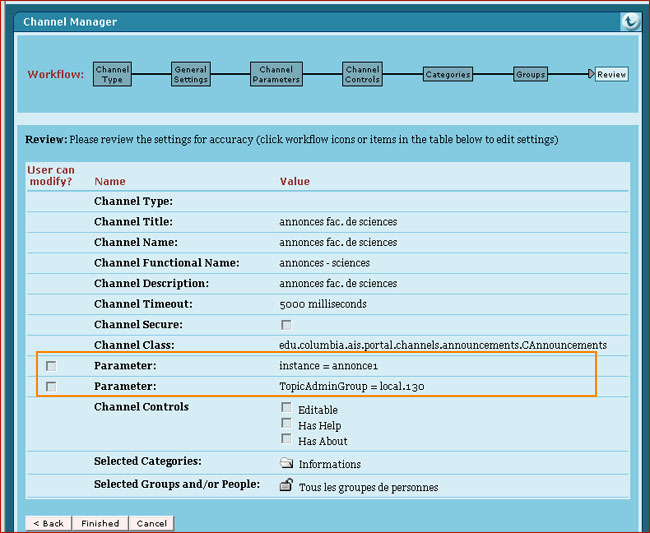Enable user-modify for instance parameter
The height and width of the screenshot is (533, 650).
tap(51, 367)
